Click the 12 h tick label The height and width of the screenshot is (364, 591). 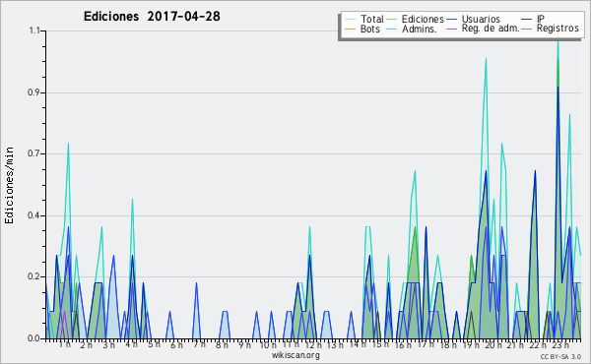coord(313,345)
